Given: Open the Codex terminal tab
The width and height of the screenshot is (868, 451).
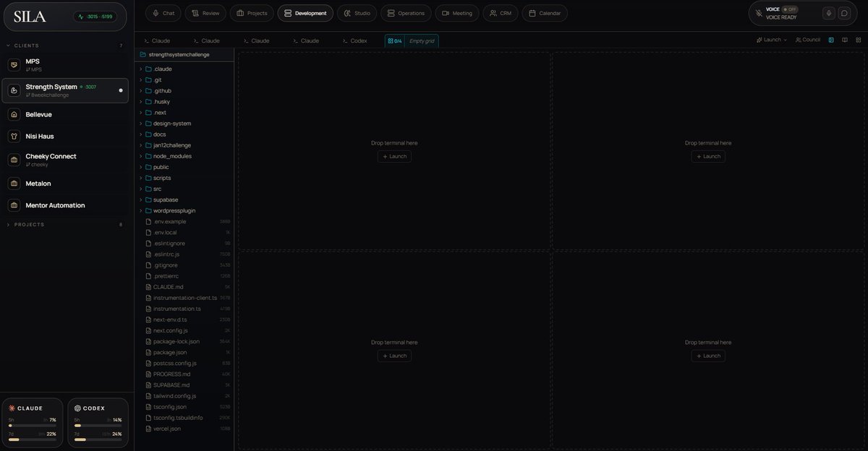Looking at the screenshot, I should [x=354, y=40].
